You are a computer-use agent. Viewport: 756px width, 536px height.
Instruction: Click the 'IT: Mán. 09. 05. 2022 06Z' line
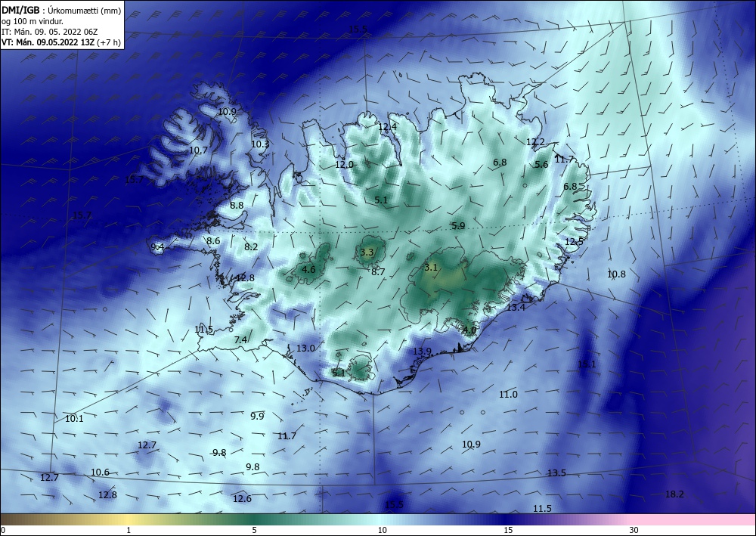point(50,32)
